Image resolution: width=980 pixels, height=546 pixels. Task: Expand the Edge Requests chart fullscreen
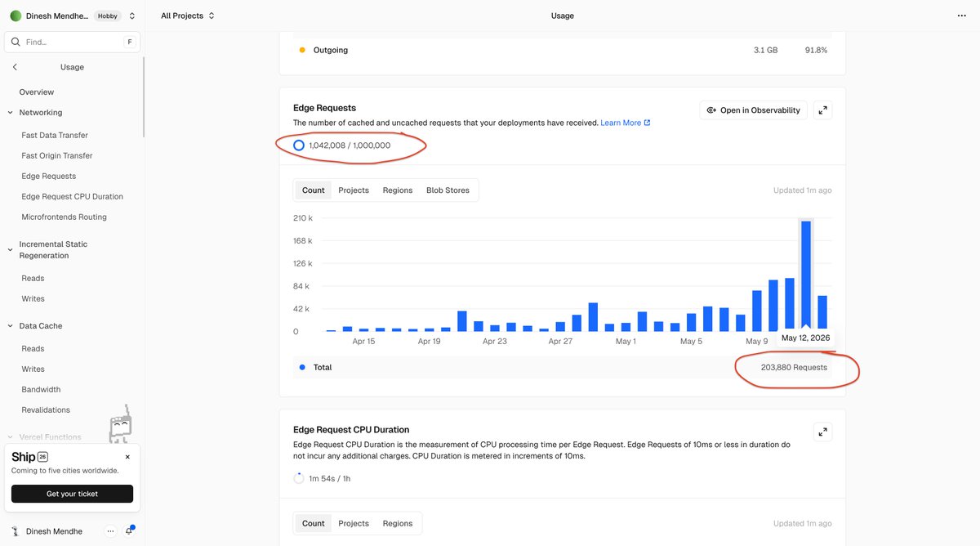(823, 110)
